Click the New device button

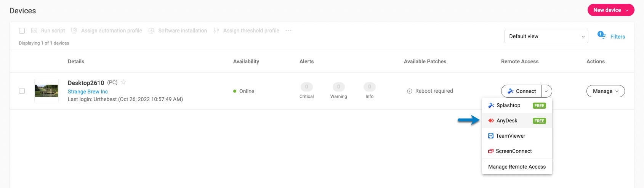click(610, 10)
